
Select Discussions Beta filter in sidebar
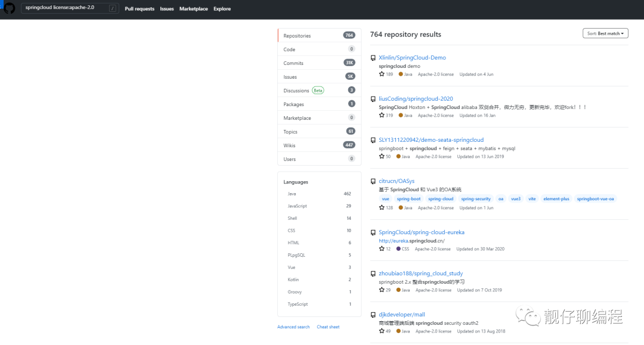coord(320,90)
